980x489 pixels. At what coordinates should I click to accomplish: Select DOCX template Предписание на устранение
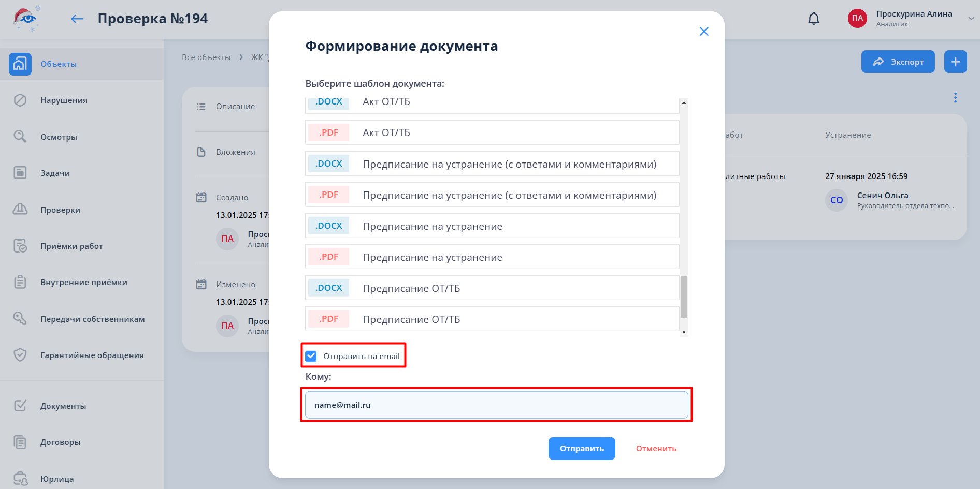pyautogui.click(x=492, y=226)
